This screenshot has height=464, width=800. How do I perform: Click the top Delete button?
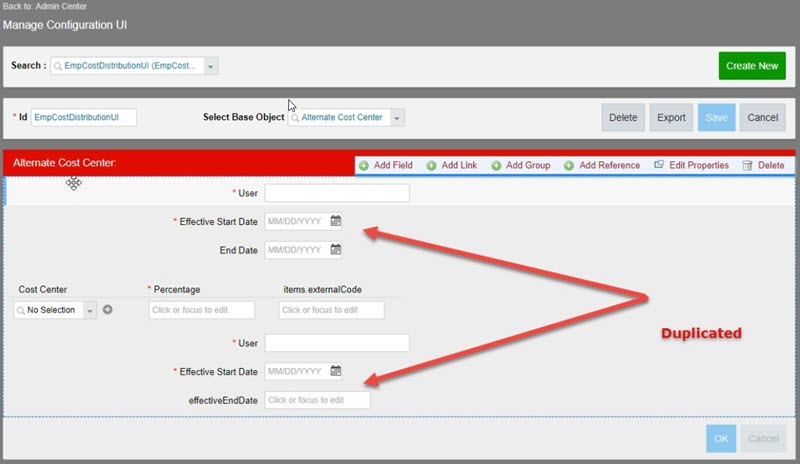623,117
